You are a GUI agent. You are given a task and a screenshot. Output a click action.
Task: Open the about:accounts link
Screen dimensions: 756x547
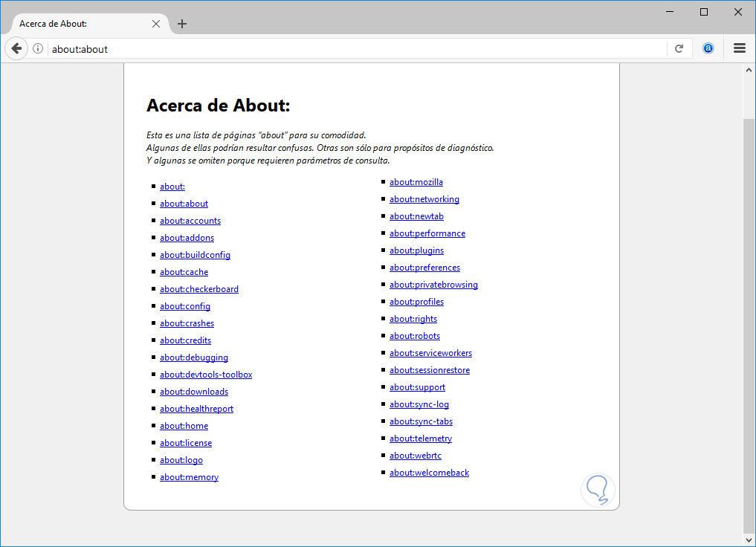pos(190,221)
